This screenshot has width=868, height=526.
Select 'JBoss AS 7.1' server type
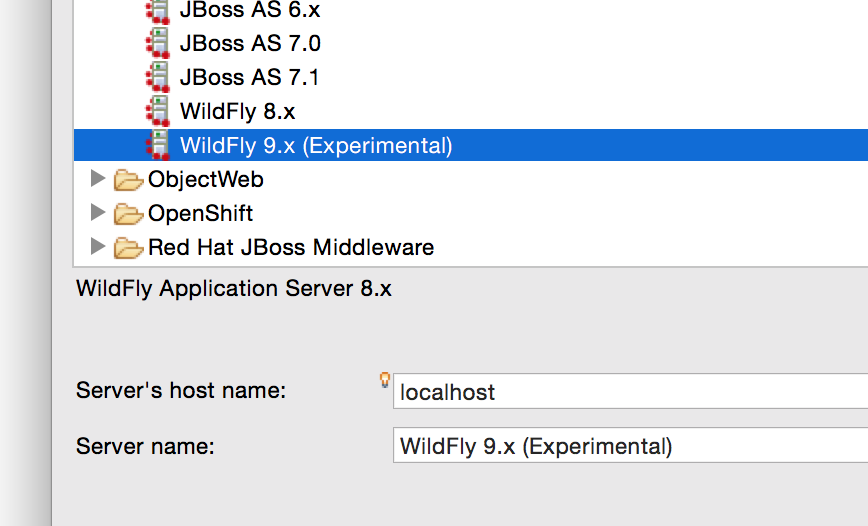(250, 77)
